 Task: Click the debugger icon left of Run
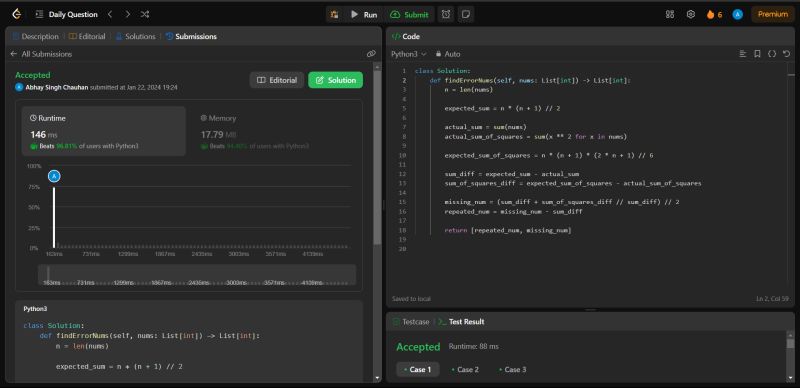(x=335, y=14)
